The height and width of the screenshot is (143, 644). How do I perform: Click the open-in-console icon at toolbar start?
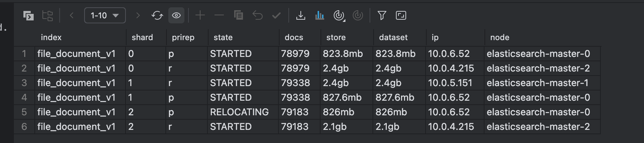28,15
